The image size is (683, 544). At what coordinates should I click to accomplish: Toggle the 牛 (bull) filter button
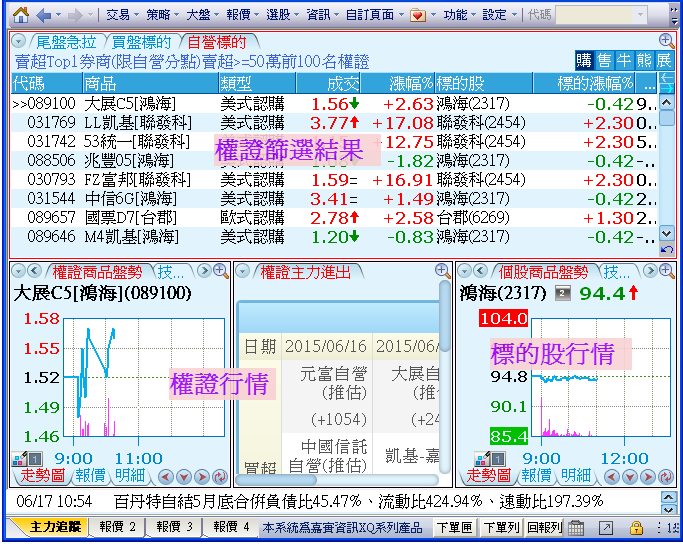coord(624,61)
